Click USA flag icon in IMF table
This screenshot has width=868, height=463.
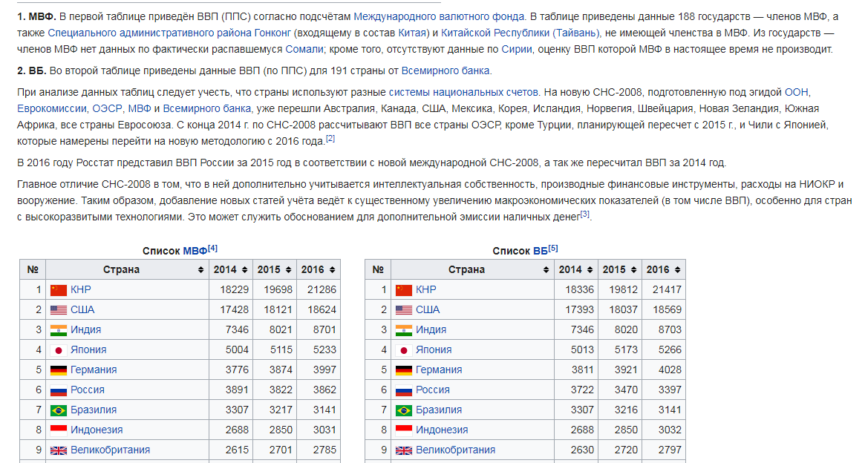click(58, 309)
